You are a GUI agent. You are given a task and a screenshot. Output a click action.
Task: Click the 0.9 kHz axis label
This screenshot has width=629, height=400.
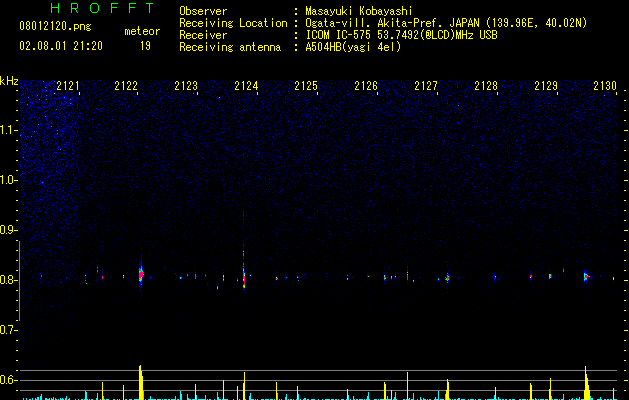[x=8, y=230]
